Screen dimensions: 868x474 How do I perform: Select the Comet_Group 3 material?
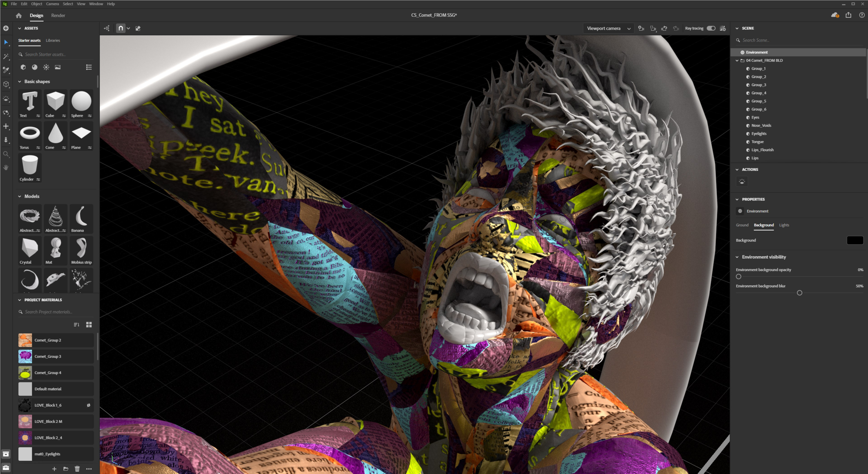click(56, 356)
